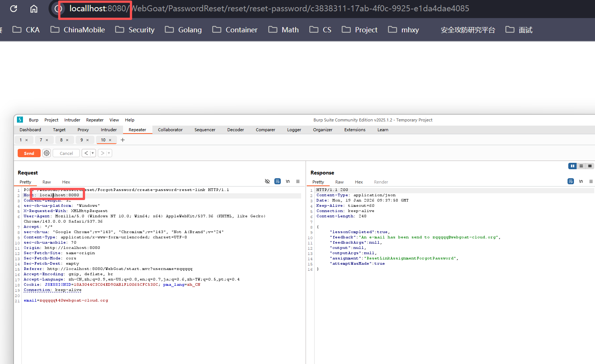Click the browser reload icon
The image size is (595, 364).
(14, 9)
